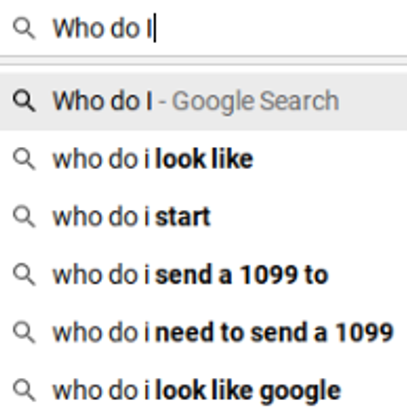Click the bold 'start' completion text
The image size is (407, 420).
point(183,217)
